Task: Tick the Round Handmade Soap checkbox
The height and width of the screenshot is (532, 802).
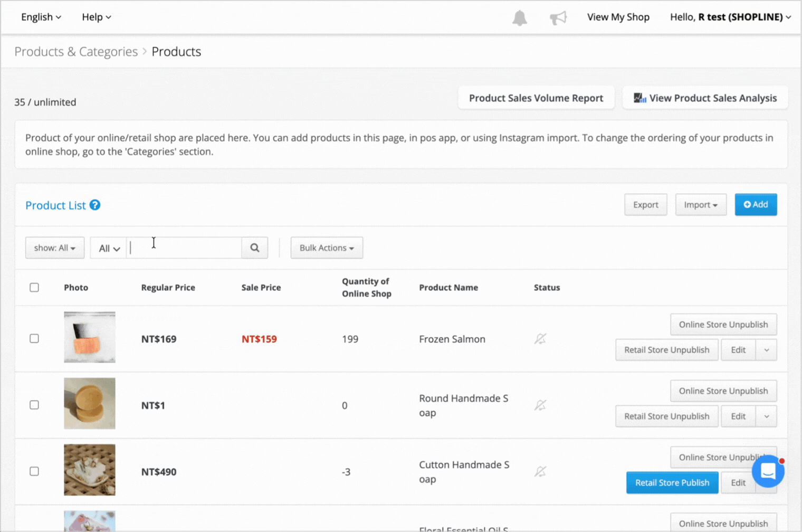Action: point(34,405)
